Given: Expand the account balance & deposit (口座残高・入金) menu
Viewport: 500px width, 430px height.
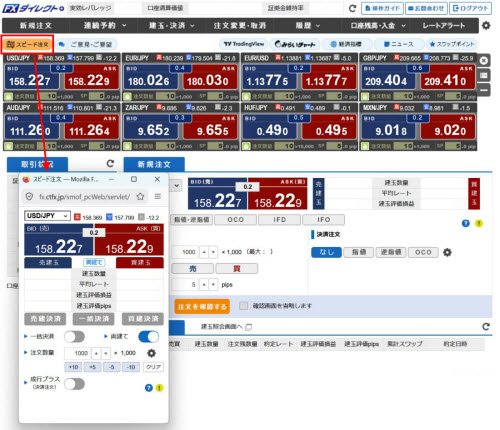Looking at the screenshot, I should 378,26.
